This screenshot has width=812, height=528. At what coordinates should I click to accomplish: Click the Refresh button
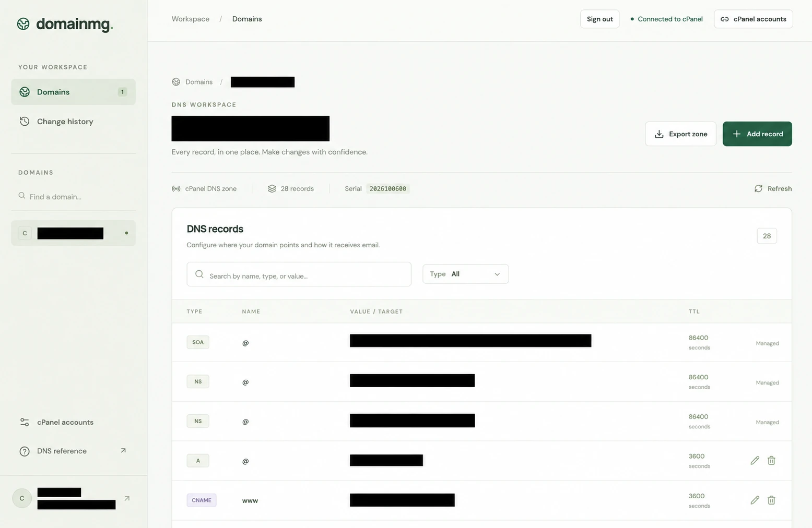pyautogui.click(x=773, y=189)
